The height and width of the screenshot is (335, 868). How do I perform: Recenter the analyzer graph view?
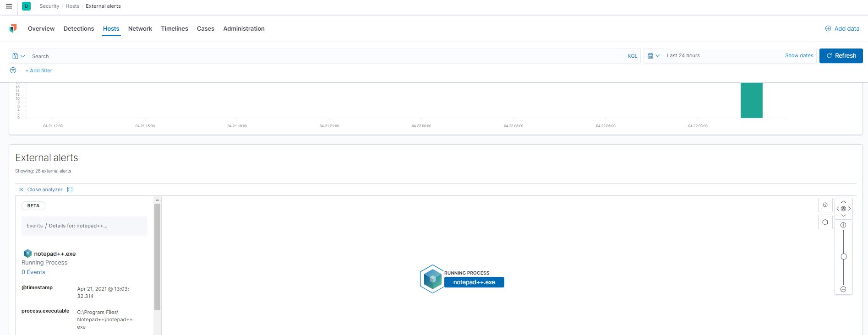[x=843, y=209]
